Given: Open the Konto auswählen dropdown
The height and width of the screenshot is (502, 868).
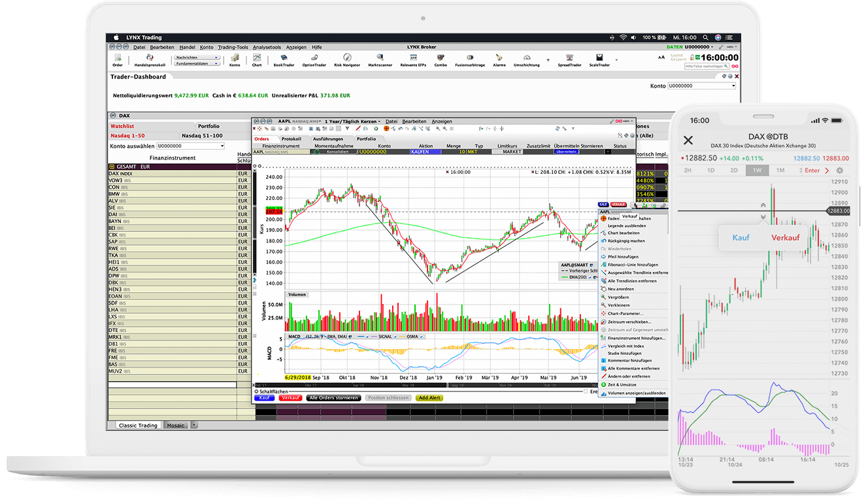Looking at the screenshot, I should pos(190,146).
